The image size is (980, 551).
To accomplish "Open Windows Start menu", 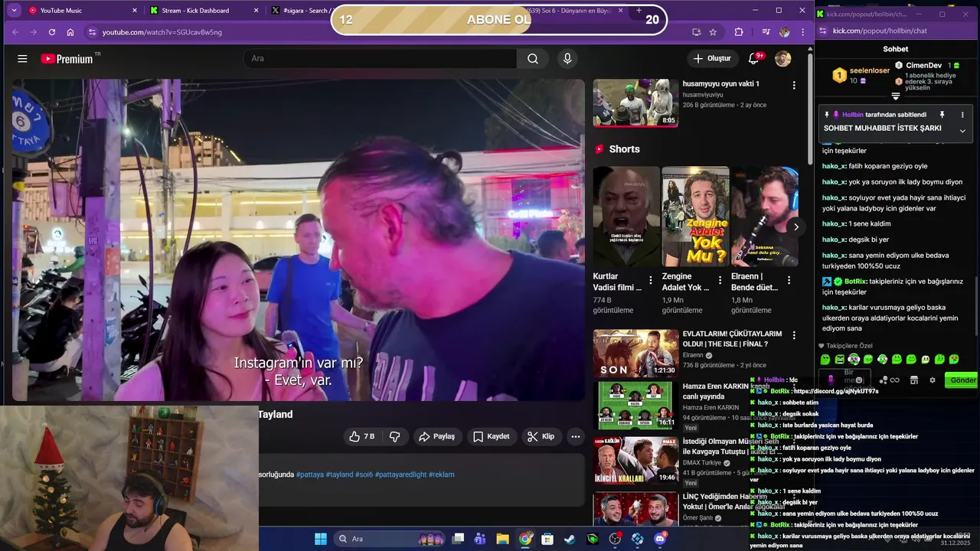I will tap(321, 539).
